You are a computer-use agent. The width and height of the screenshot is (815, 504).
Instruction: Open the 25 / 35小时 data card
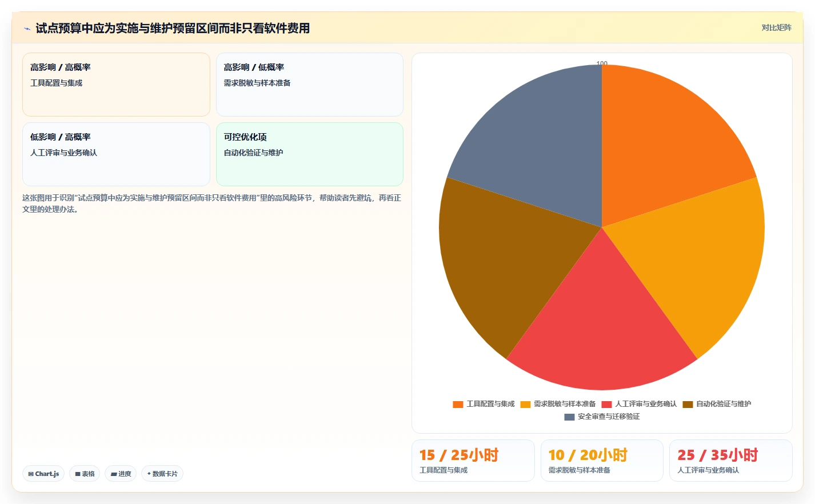tap(731, 461)
